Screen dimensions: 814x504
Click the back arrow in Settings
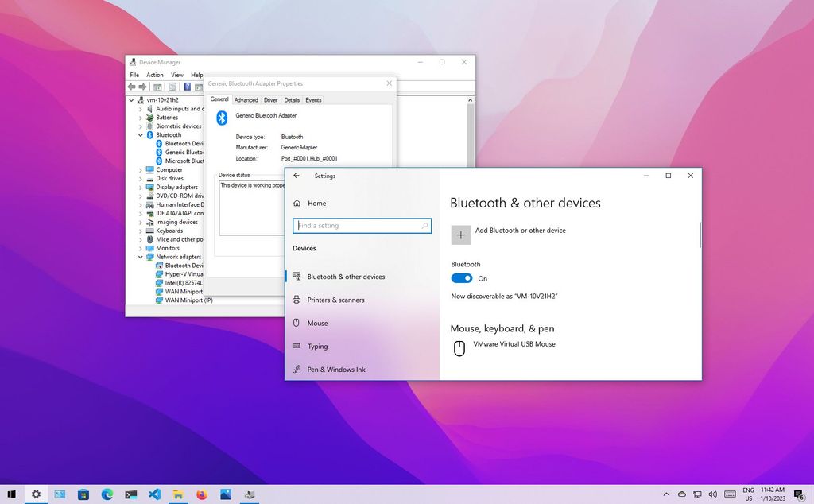tap(297, 176)
